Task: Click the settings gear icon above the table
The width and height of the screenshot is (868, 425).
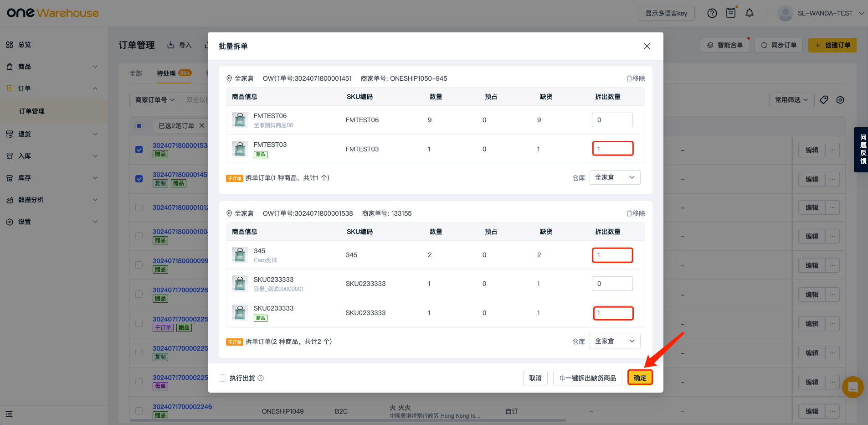Action: tap(840, 100)
